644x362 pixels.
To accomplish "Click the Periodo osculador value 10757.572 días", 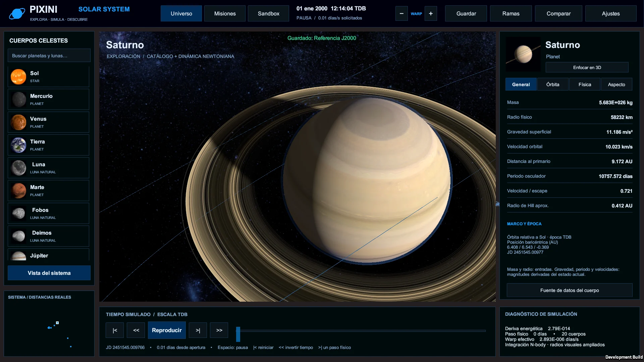I will tap(615, 176).
